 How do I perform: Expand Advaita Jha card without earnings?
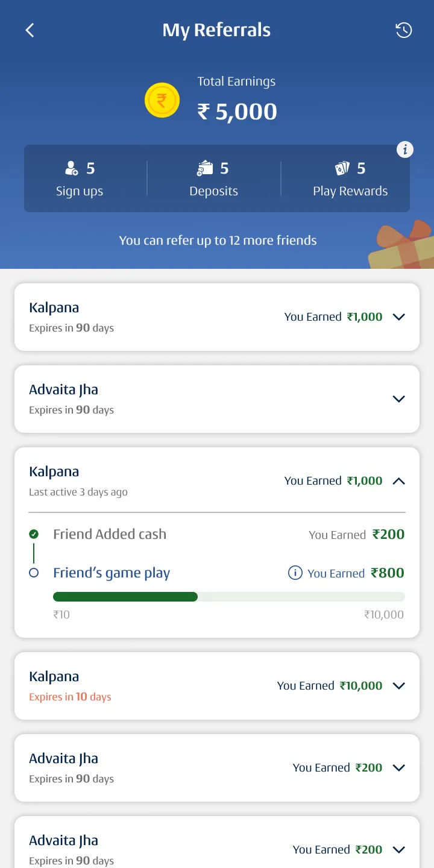tap(398, 399)
